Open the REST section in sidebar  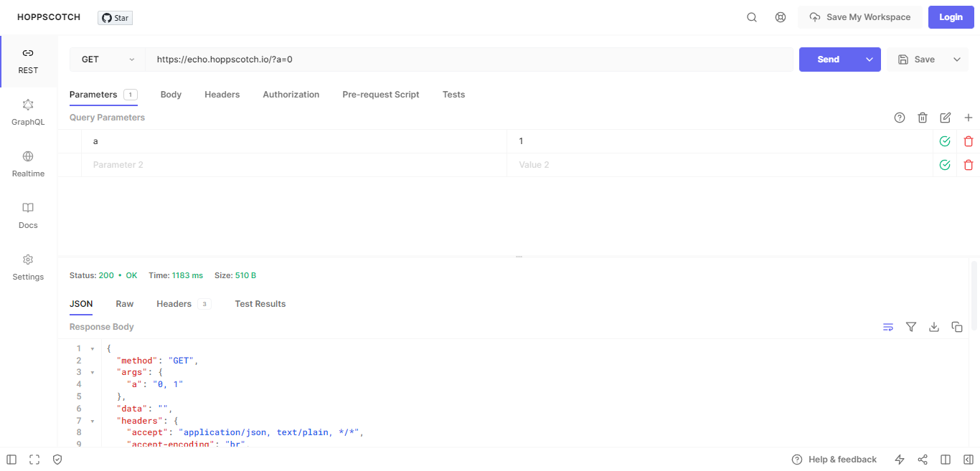click(28, 62)
